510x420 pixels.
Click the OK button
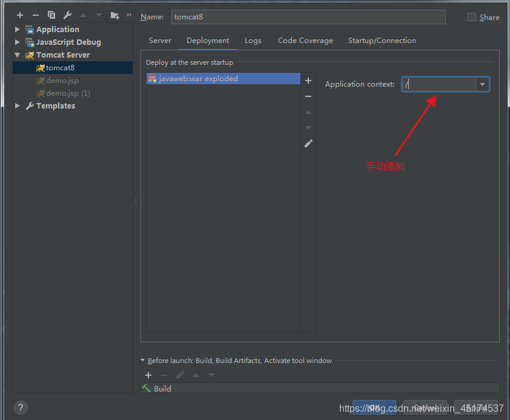(374, 407)
